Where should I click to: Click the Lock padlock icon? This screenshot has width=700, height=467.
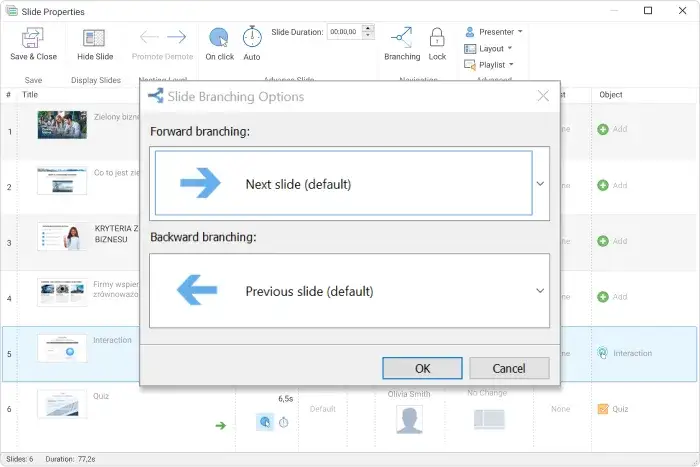point(437,38)
